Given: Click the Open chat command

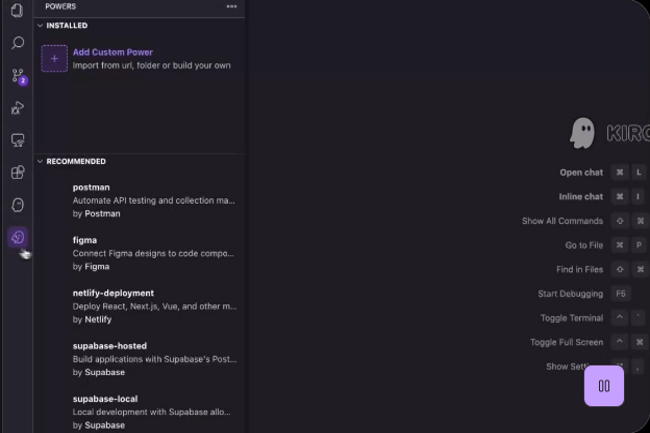Looking at the screenshot, I should [581, 172].
